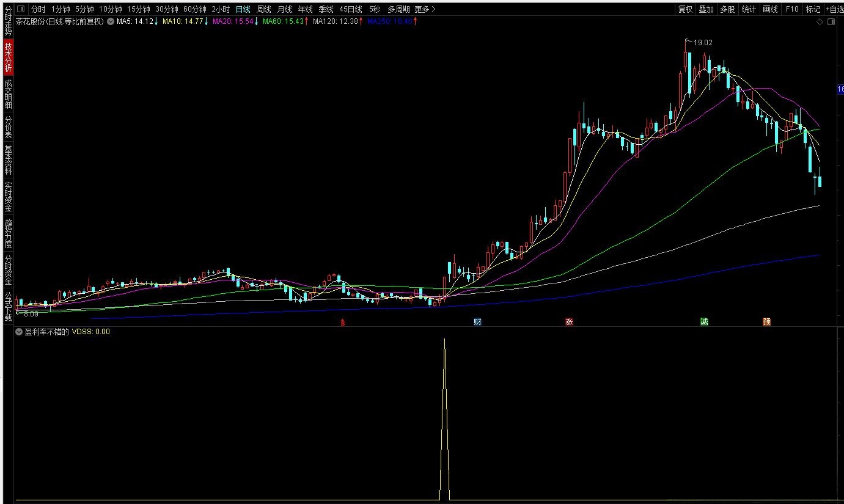Click the 减 shareholder reduction marker icon

tap(705, 321)
